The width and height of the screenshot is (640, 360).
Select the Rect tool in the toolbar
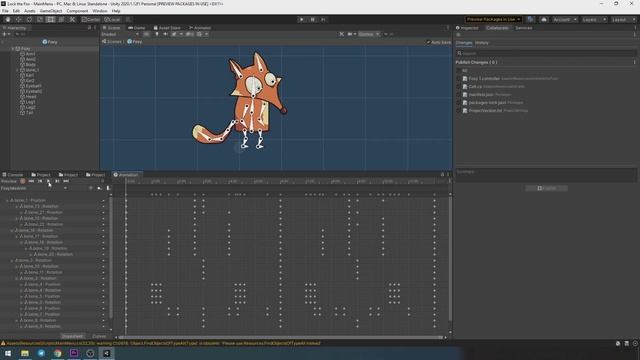pyautogui.click(x=51, y=19)
